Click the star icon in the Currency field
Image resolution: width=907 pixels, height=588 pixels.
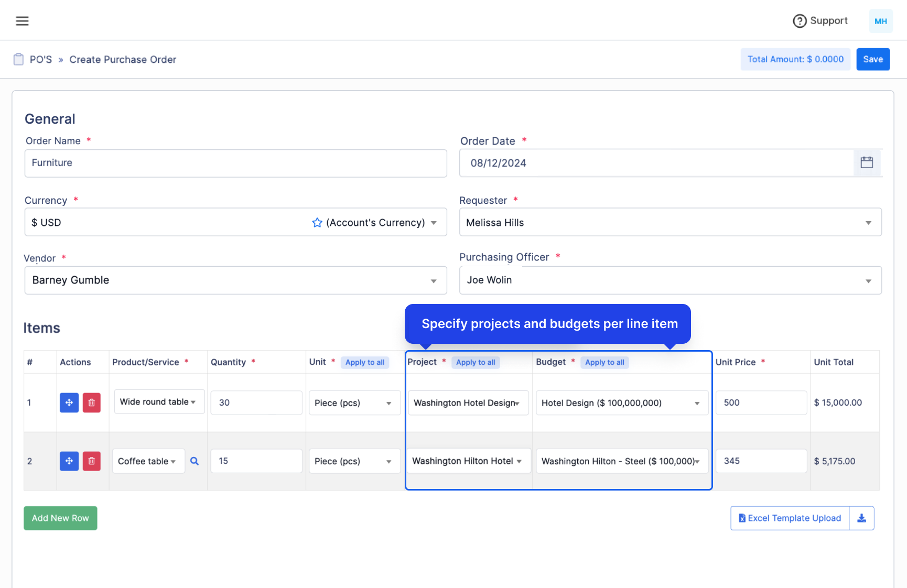(x=317, y=222)
